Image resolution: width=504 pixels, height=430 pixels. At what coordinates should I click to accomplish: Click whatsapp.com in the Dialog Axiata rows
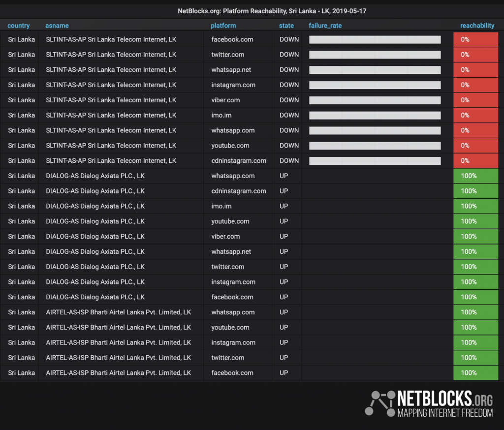click(233, 176)
